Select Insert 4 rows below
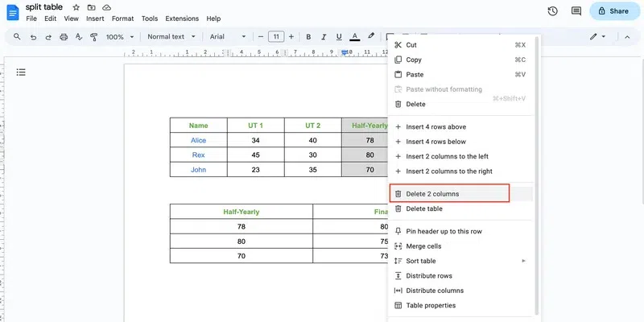Viewport: 644px width, 322px height. (x=460, y=142)
